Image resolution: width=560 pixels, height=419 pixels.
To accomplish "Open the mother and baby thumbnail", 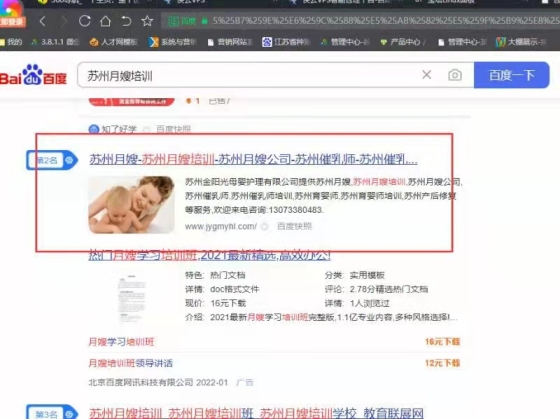I will [x=131, y=205].
